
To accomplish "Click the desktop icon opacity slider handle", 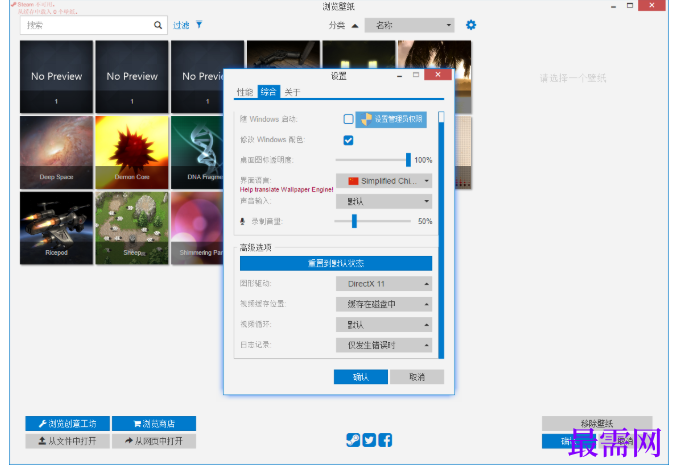I will coord(408,160).
